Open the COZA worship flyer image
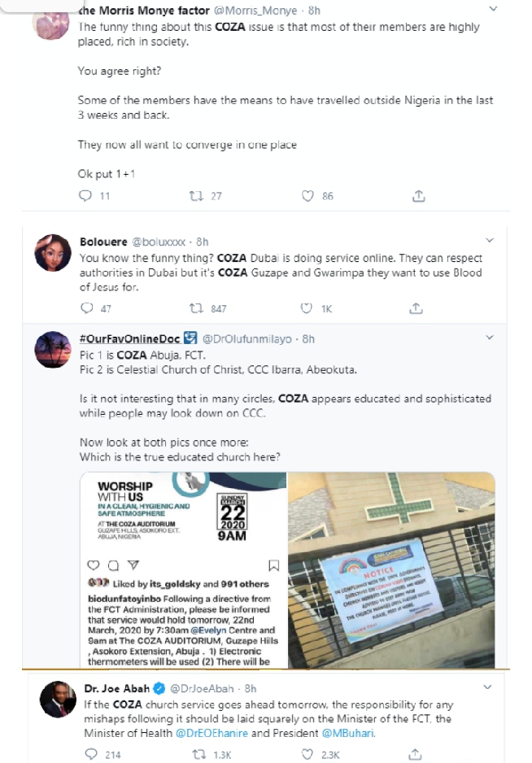532x763 pixels. pos(183,570)
